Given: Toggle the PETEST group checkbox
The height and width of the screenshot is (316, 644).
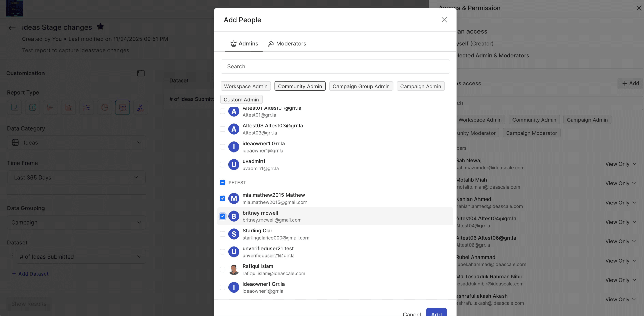Looking at the screenshot, I should (222, 182).
